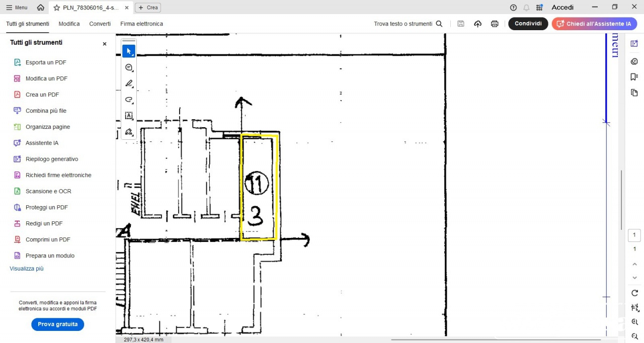The width and height of the screenshot is (644, 343).
Task: Go to next page chevron down
Action: (634, 278)
